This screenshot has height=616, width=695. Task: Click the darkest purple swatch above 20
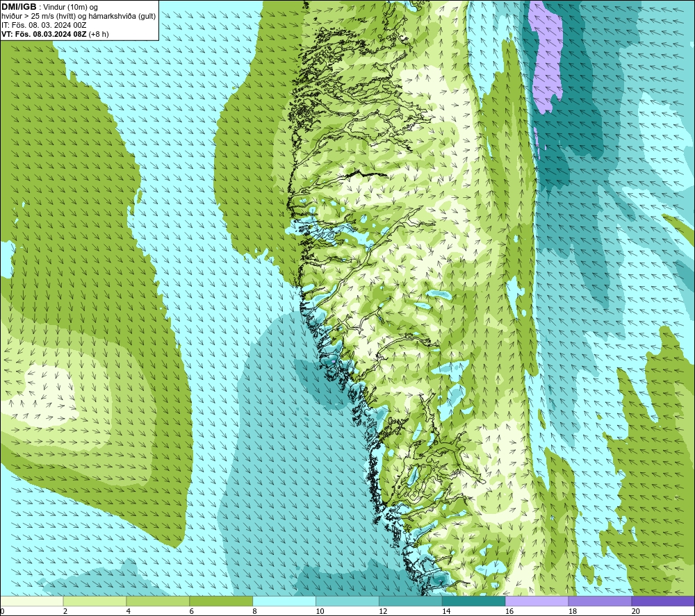(662, 601)
